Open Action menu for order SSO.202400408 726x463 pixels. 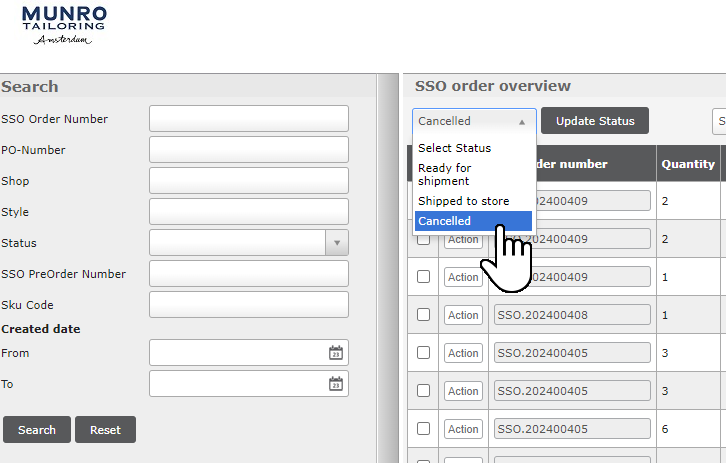[463, 315]
